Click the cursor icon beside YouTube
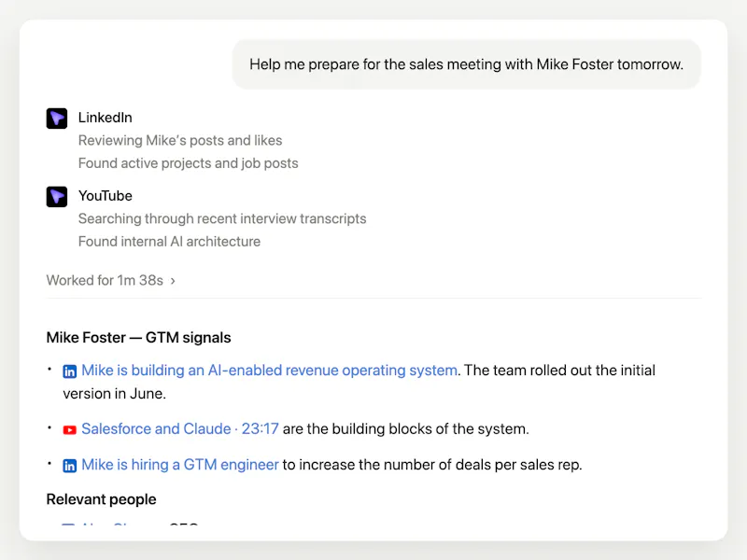747x560 pixels. (x=57, y=197)
